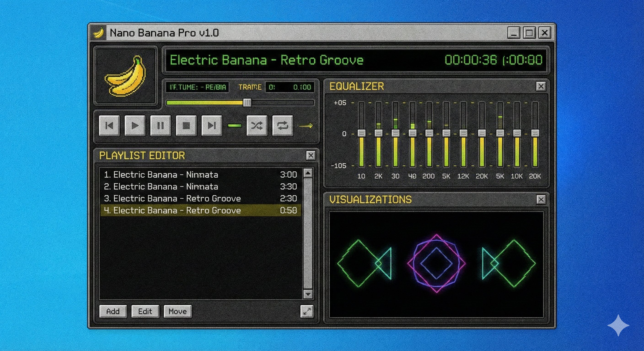Click the Edit button below the playlist
This screenshot has height=351, width=644.
tap(145, 311)
